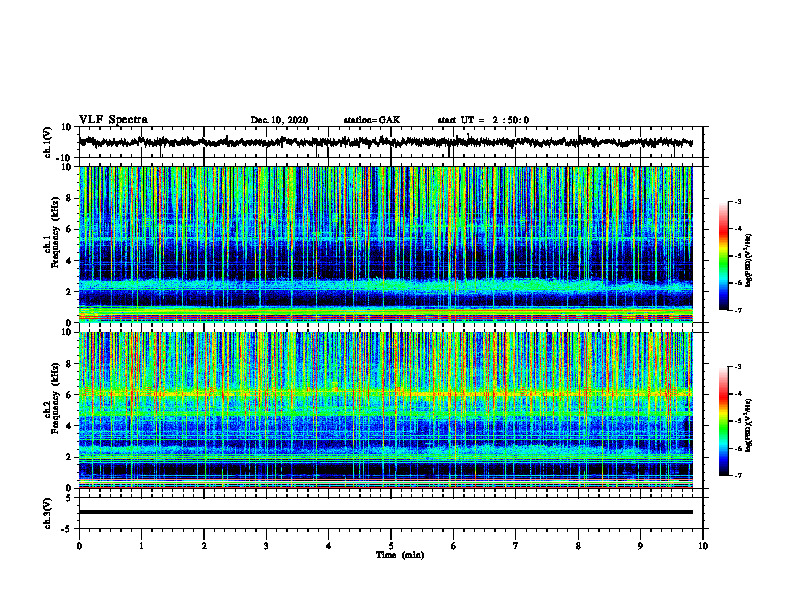Click time axis tick label "6"
Viewport: 792px width, 612px height.
(x=454, y=546)
